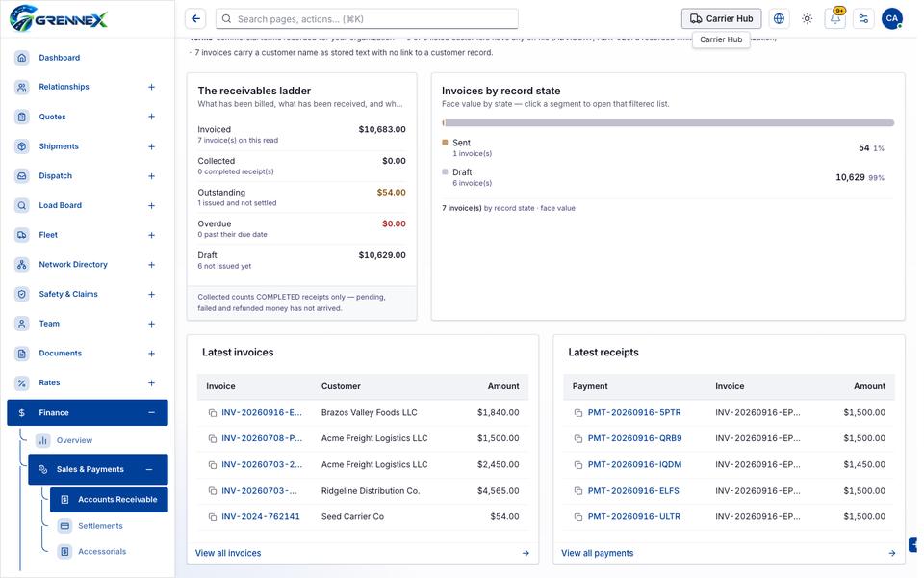Select Accessorials in the sidebar
The height and width of the screenshot is (578, 924).
pyautogui.click(x=102, y=551)
